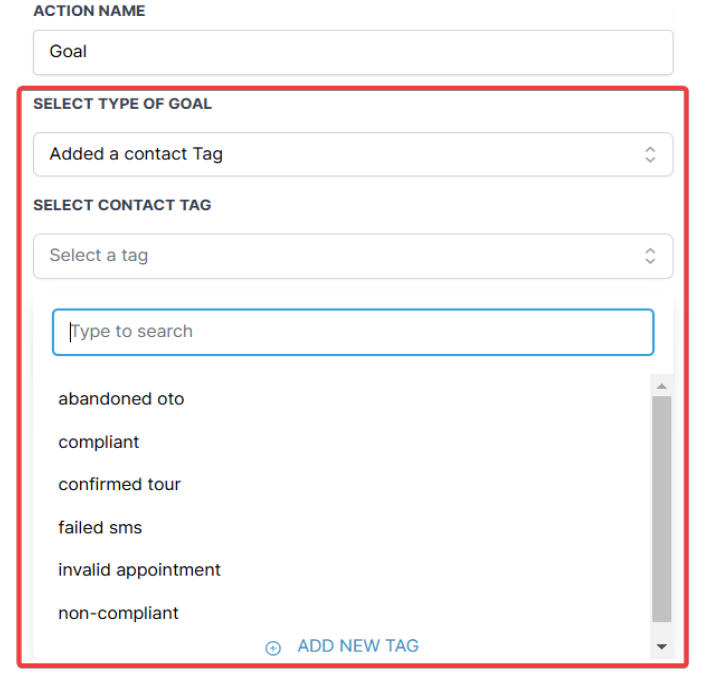Click the Action Name field containing Goal
The width and height of the screenshot is (716, 686).
(352, 52)
